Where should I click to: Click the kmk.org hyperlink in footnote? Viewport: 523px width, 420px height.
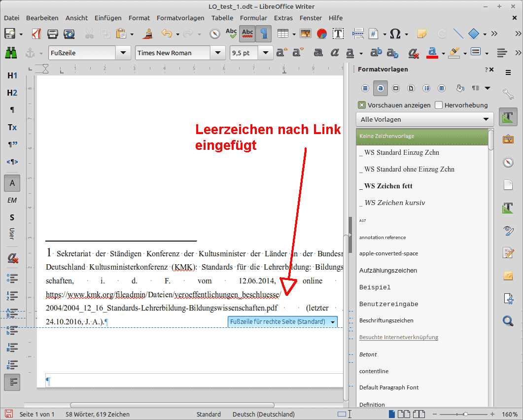(x=164, y=295)
